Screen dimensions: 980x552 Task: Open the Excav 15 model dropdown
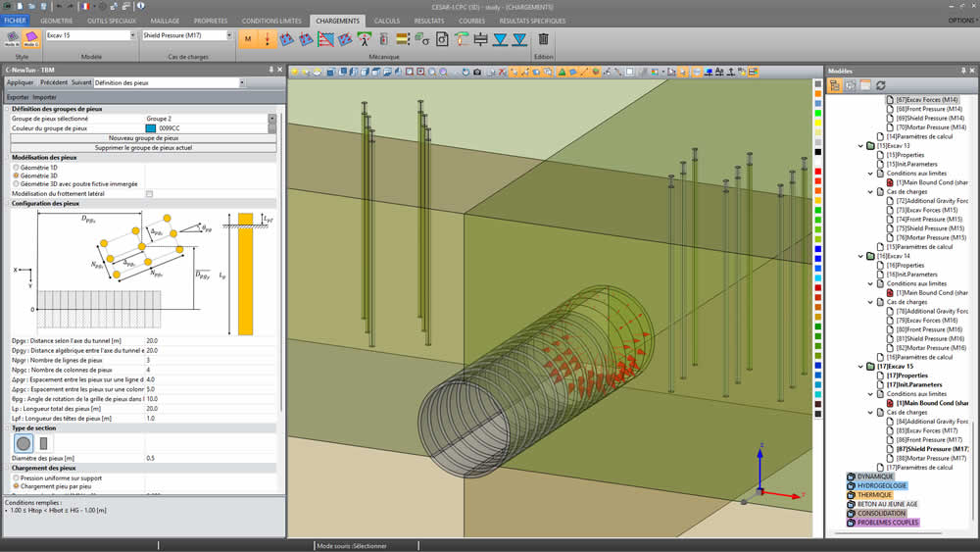click(x=130, y=35)
